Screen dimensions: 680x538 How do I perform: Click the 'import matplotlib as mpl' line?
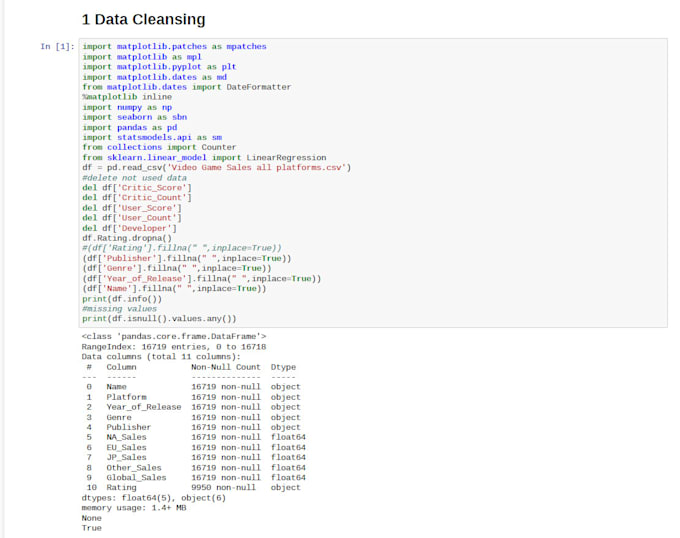(142, 57)
